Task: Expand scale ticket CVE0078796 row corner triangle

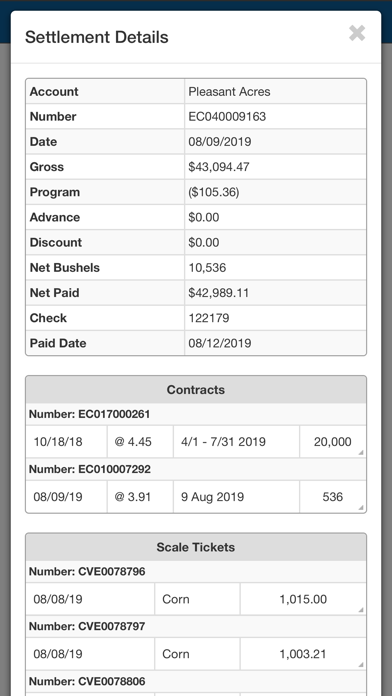Action: [x=361, y=610]
